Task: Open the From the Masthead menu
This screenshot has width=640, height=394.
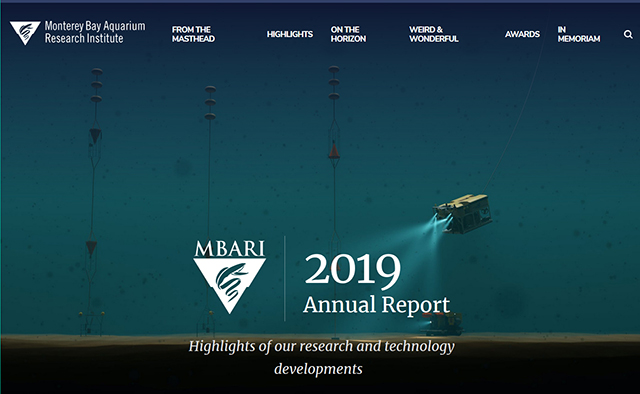Action: tap(193, 34)
